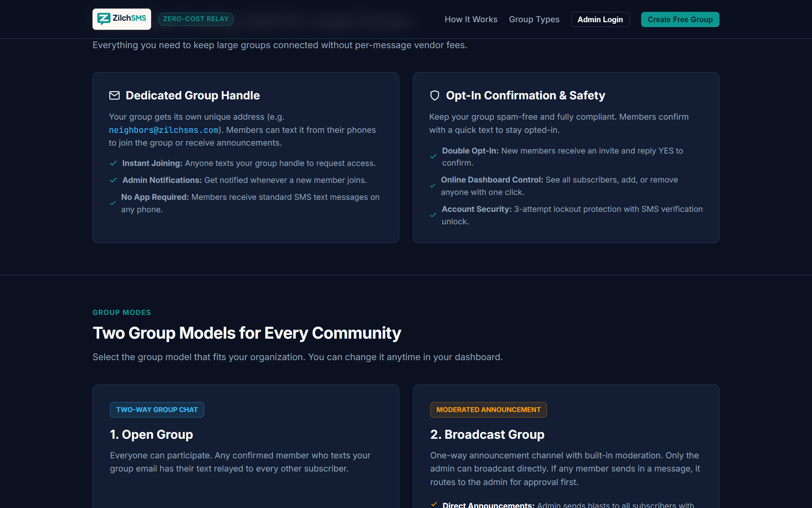Click the Two Group Models for Every Community heading
Viewport: 812px width, 508px height.
pyautogui.click(x=247, y=333)
